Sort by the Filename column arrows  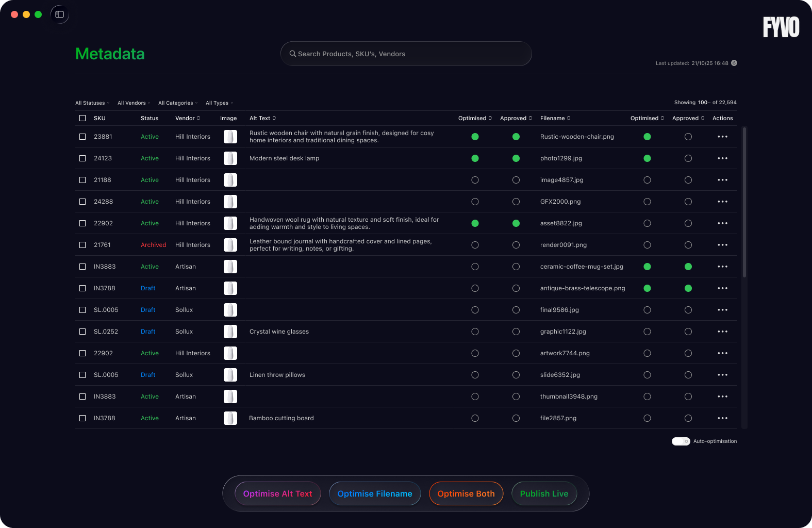[569, 118]
